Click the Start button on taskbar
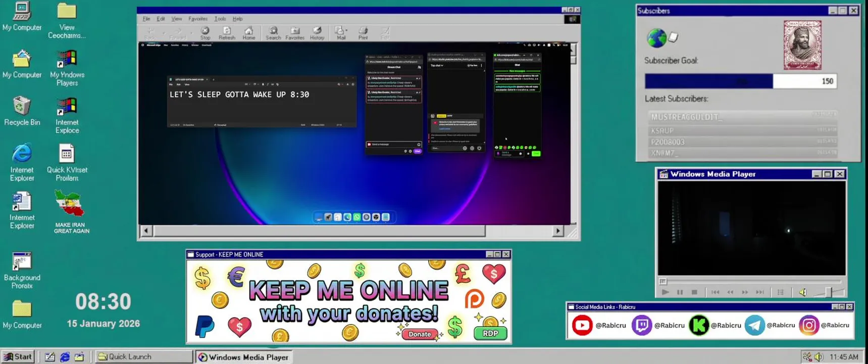 pyautogui.click(x=18, y=356)
